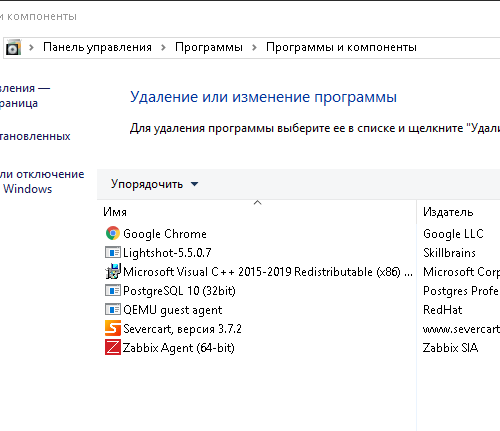Click publisher Skillbrains

coord(449,253)
